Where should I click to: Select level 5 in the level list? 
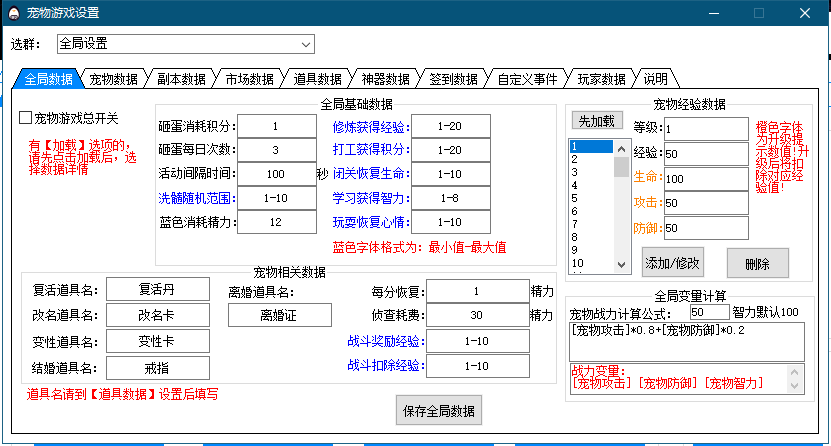(x=575, y=198)
